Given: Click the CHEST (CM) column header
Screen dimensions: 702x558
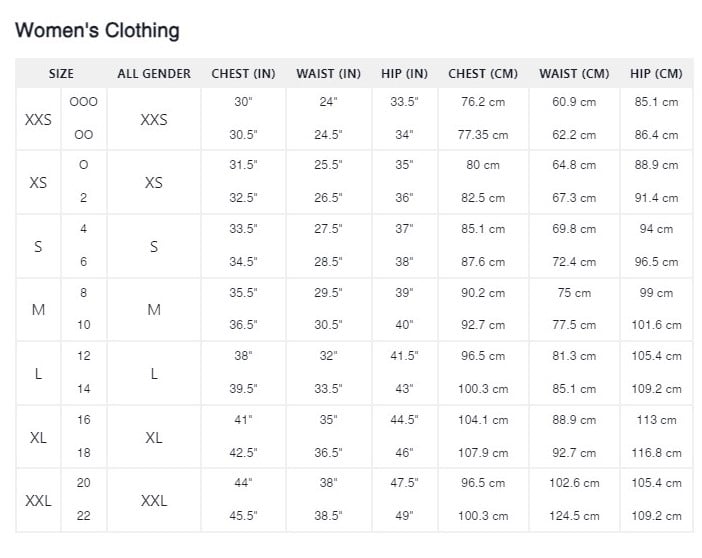Looking at the screenshot, I should (483, 73).
